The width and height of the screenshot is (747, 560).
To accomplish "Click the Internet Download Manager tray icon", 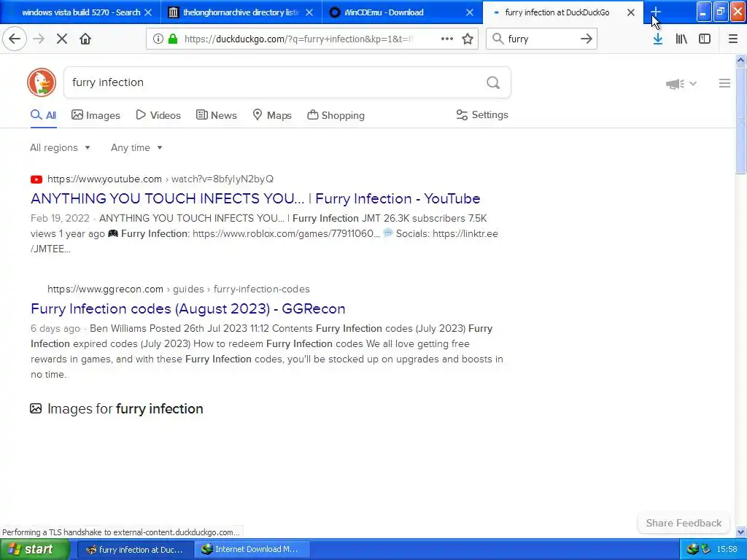I will [693, 550].
